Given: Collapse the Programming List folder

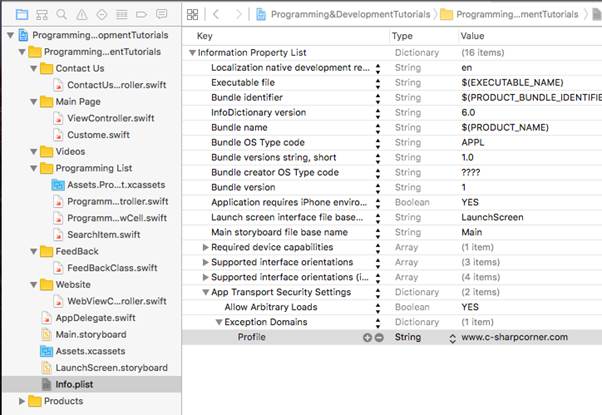Looking at the screenshot, I should tap(31, 168).
